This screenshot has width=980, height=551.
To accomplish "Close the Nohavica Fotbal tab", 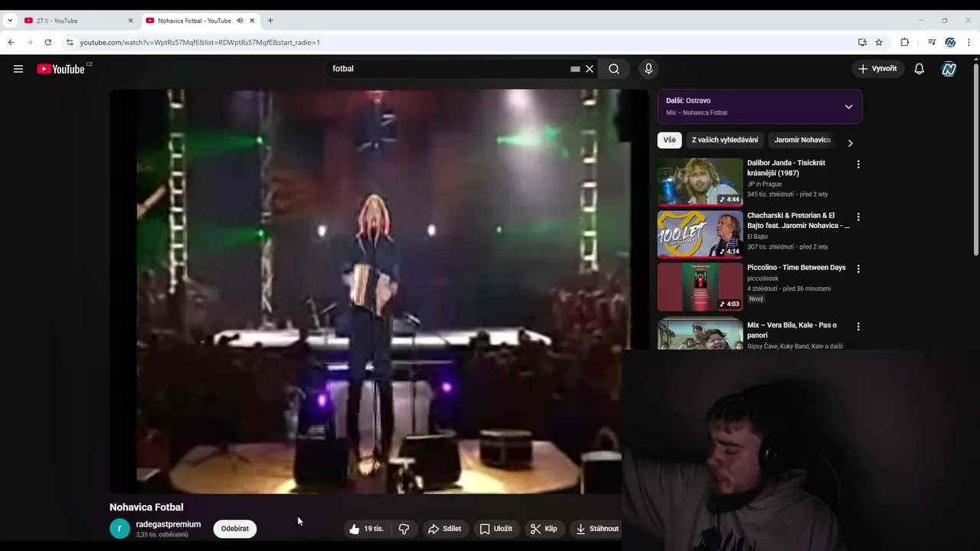I will pos(252,21).
